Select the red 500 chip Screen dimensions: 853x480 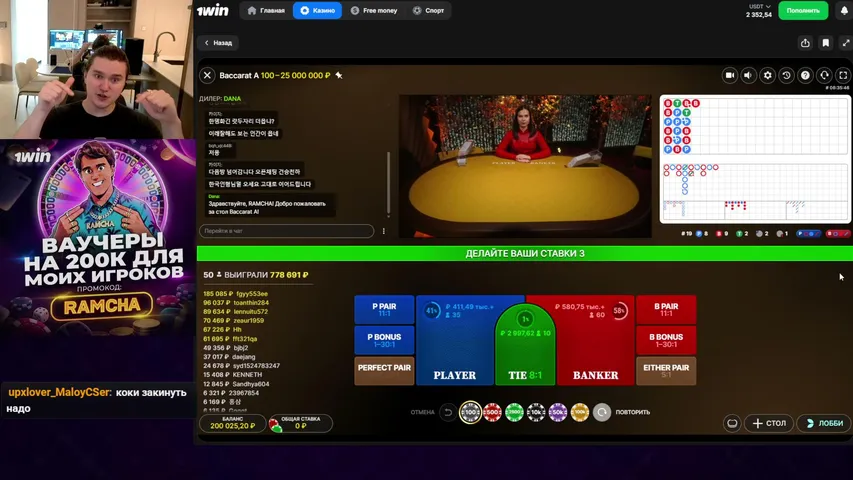coord(492,413)
